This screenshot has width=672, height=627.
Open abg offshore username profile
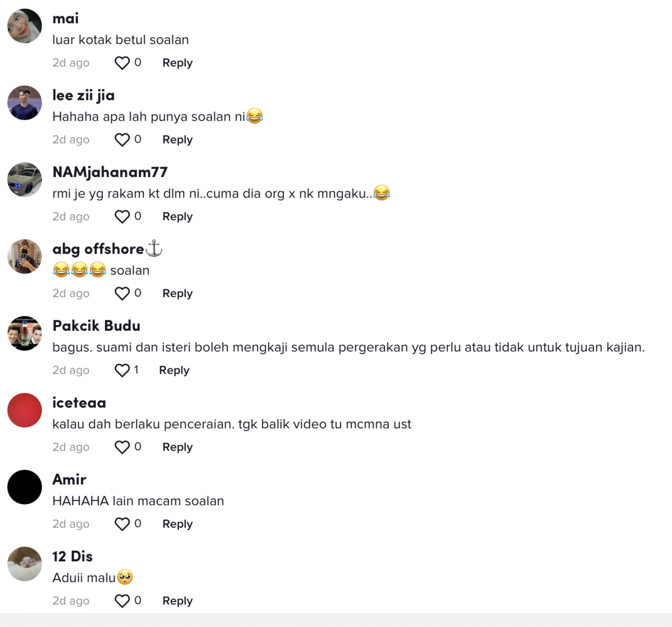98,249
